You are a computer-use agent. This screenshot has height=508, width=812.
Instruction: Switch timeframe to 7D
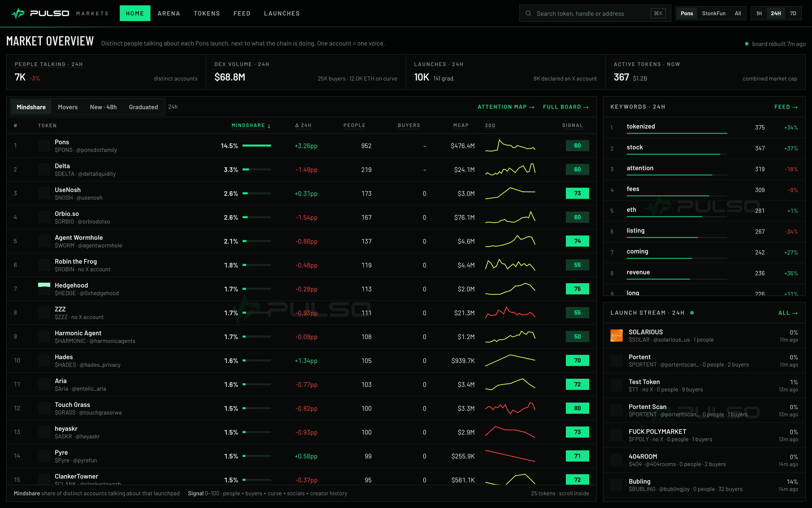pyautogui.click(x=793, y=13)
